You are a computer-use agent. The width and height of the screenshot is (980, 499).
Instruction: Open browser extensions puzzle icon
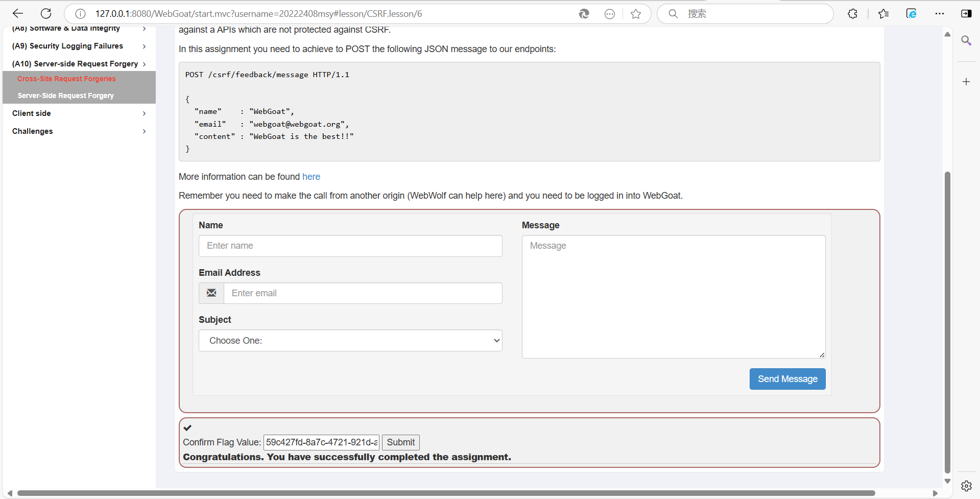pyautogui.click(x=852, y=14)
